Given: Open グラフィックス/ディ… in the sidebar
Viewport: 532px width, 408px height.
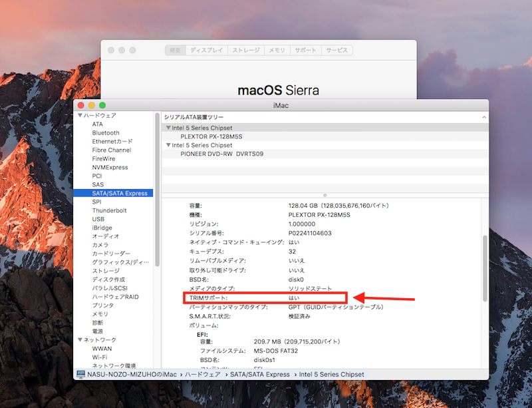Looking at the screenshot, I should point(120,262).
